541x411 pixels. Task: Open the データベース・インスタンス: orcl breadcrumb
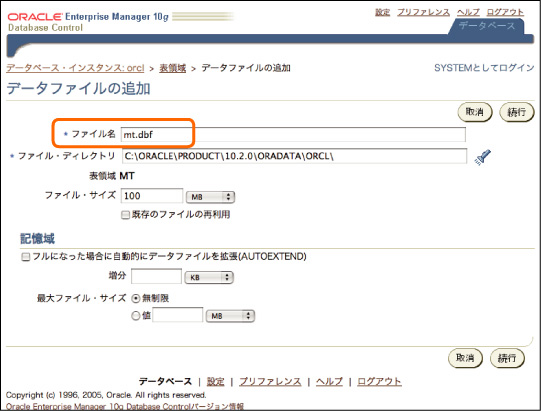75,68
